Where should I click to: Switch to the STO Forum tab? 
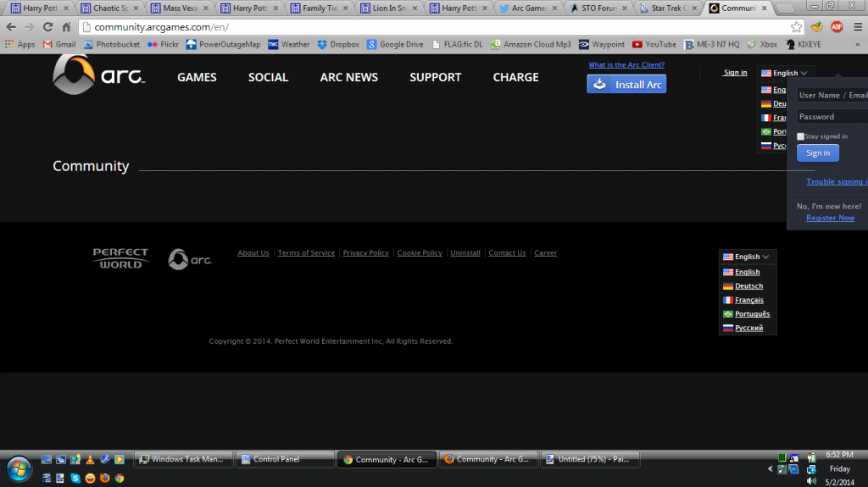[599, 8]
